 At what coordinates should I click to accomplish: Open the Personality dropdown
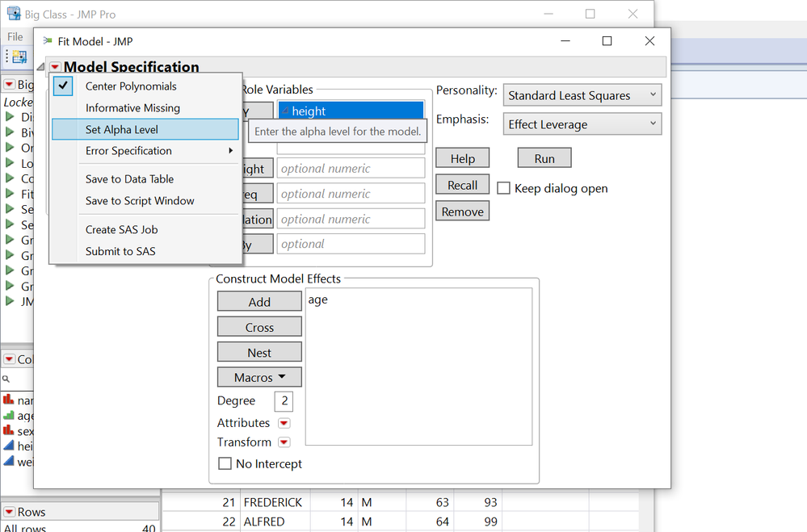(582, 95)
